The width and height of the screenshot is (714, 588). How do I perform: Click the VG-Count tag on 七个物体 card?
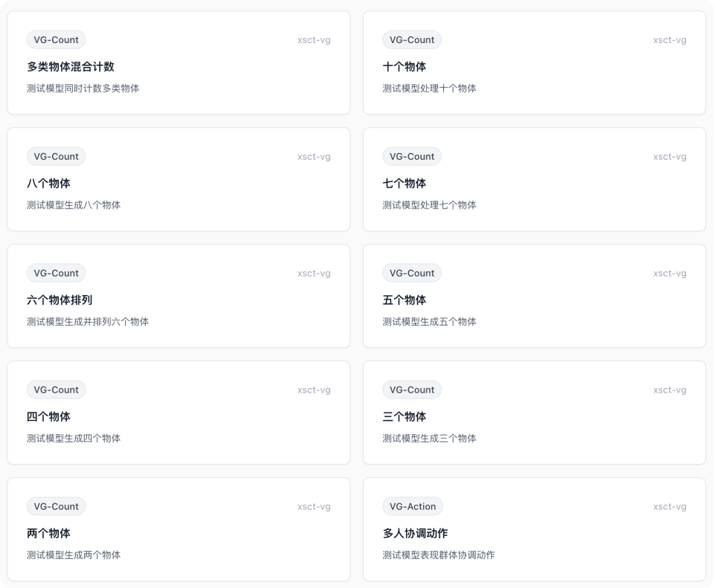pyautogui.click(x=411, y=156)
